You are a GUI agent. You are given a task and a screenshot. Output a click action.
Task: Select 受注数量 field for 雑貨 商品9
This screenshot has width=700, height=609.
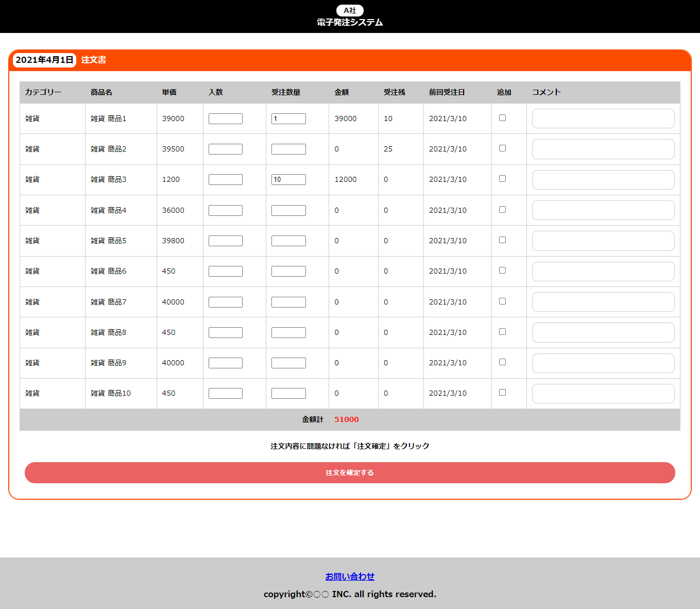(x=288, y=363)
